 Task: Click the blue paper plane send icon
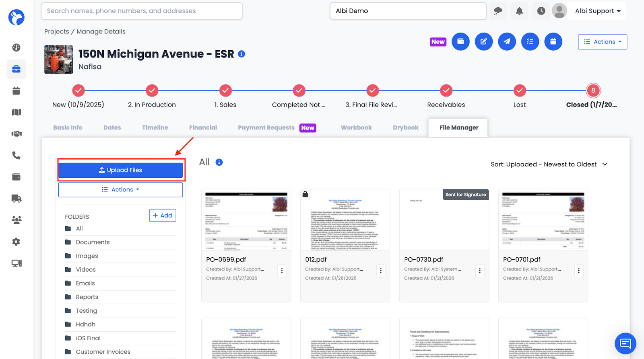(x=507, y=41)
